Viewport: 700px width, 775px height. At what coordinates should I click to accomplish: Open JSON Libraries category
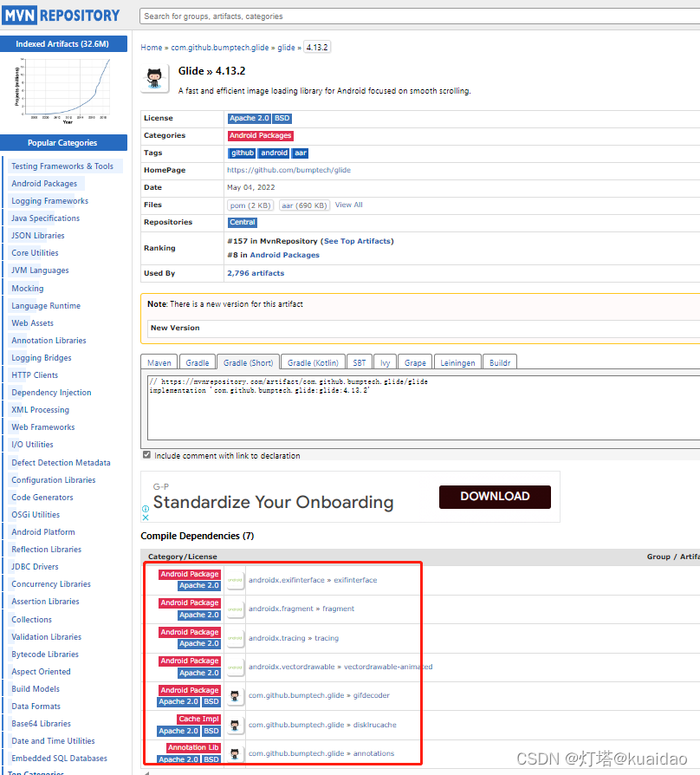tap(38, 236)
